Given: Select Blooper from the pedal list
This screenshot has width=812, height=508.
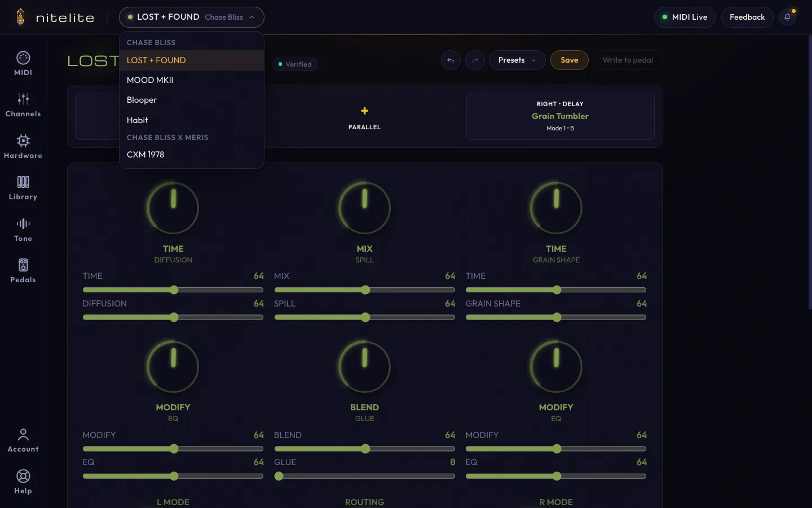Looking at the screenshot, I should coord(192,100).
